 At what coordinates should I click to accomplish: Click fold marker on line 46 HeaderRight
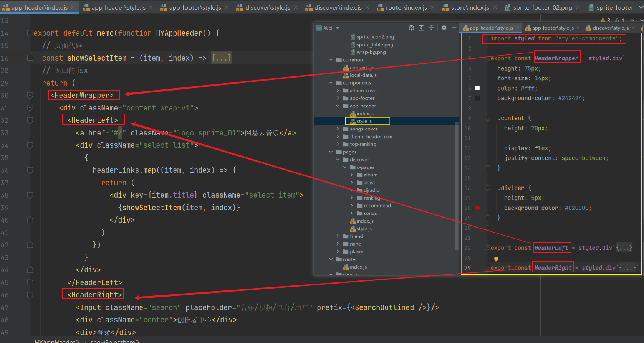(30, 295)
